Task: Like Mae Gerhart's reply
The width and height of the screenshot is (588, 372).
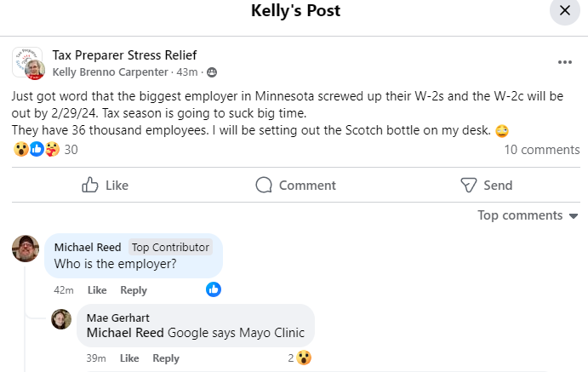Action: pyautogui.click(x=129, y=358)
